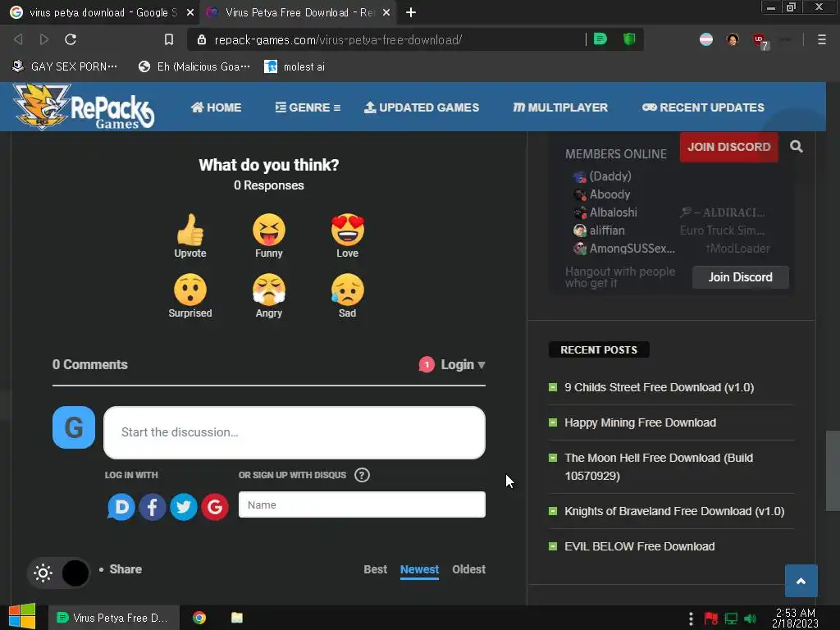This screenshot has height=630, width=840.
Task: Open UPDATED GAMES in the navigation
Action: click(422, 107)
